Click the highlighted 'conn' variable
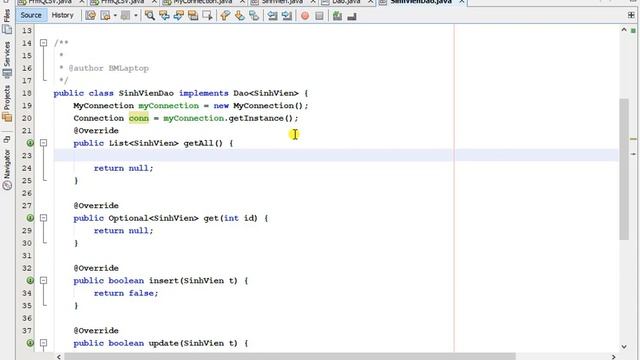Screen dimensions: 640x360 click(x=139, y=118)
